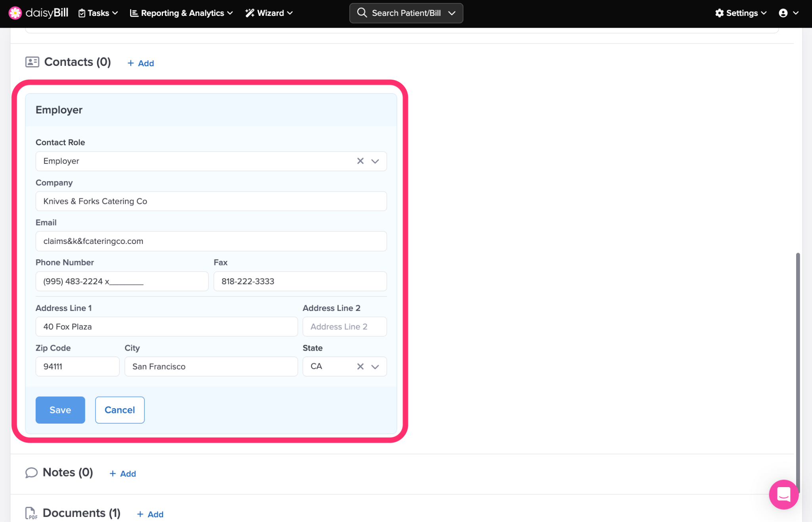The width and height of the screenshot is (812, 522).
Task: Expand the Contact Role dropdown
Action: point(375,161)
